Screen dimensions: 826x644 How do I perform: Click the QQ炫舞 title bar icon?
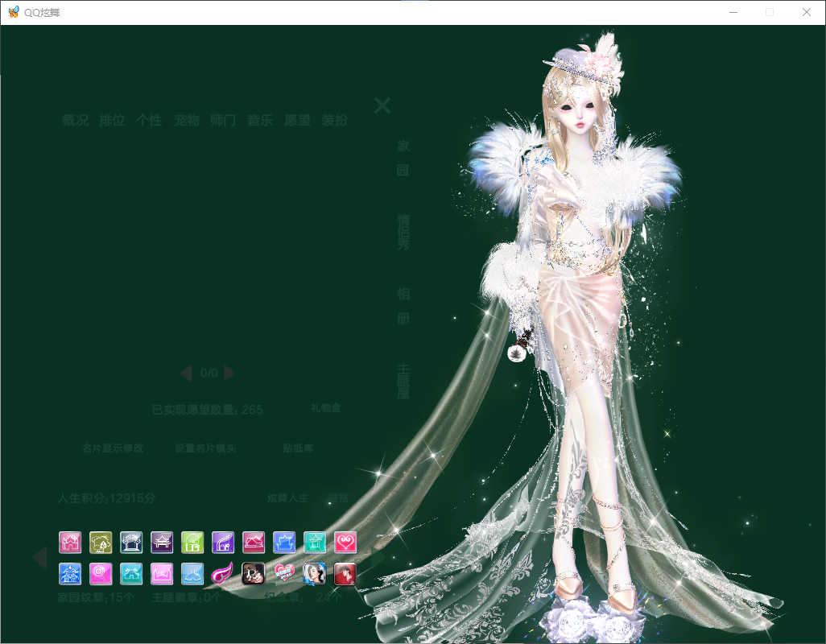coord(14,12)
